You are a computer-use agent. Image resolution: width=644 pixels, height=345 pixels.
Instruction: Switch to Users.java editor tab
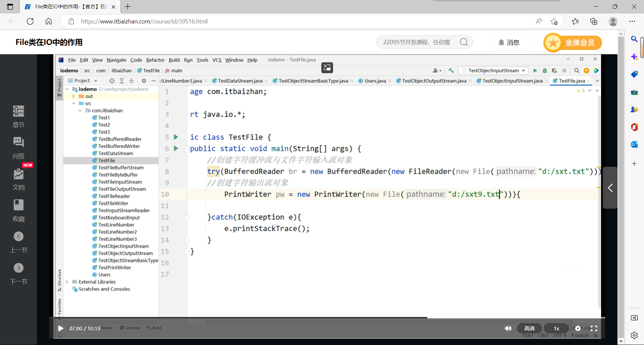[375, 81]
